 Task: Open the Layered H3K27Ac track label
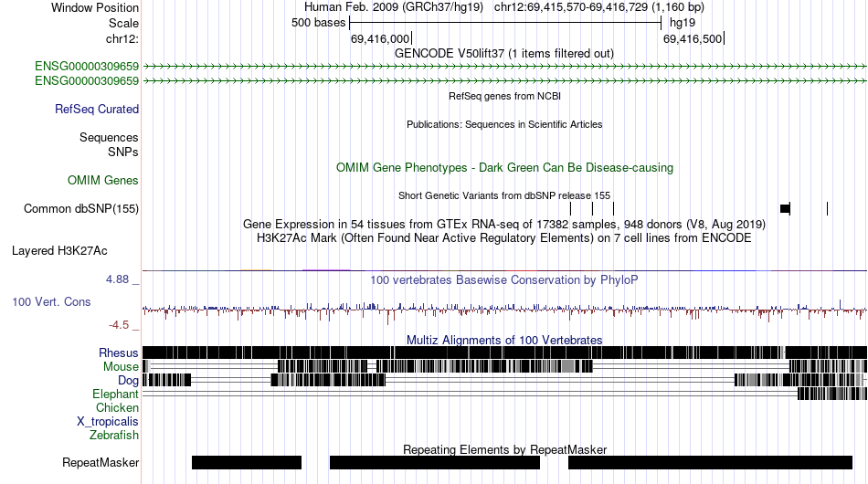coord(59,250)
